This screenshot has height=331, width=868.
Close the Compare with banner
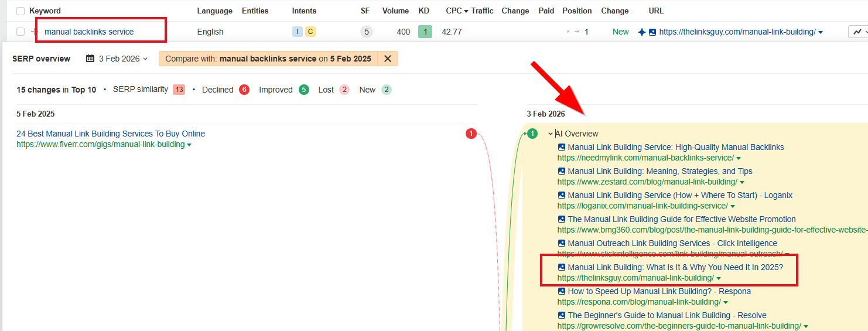388,59
